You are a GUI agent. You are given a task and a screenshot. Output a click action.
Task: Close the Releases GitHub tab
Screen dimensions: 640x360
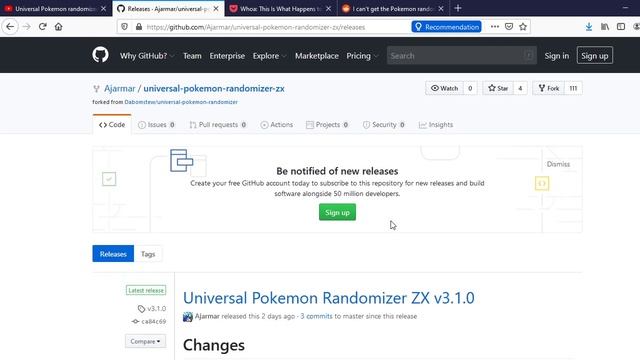pyautogui.click(x=216, y=9)
